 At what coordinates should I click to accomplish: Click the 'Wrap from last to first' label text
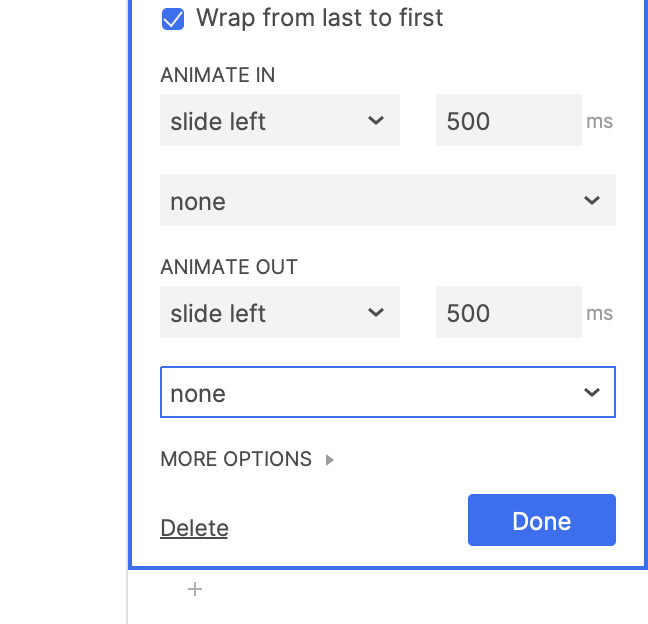[319, 18]
